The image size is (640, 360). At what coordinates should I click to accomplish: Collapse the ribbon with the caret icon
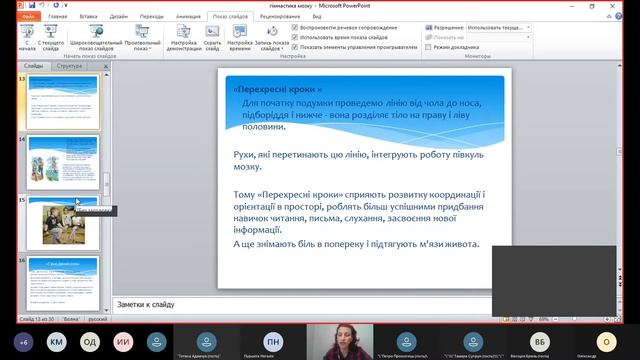pyautogui.click(x=609, y=16)
